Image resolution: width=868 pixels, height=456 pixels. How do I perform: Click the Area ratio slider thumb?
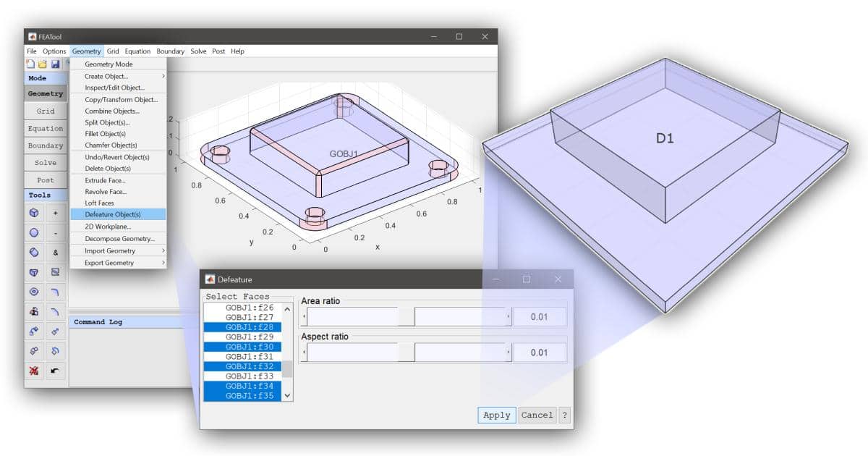click(407, 316)
